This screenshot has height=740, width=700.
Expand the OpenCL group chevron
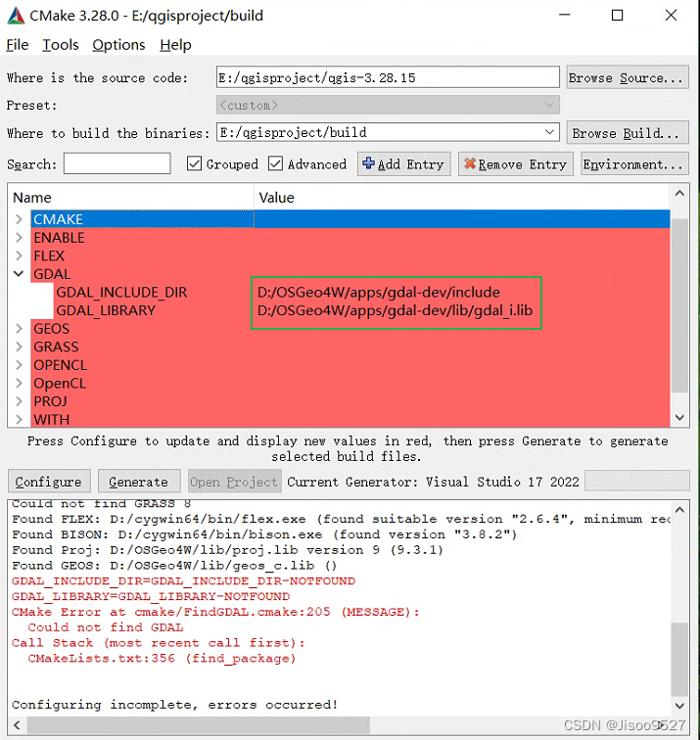click(19, 384)
